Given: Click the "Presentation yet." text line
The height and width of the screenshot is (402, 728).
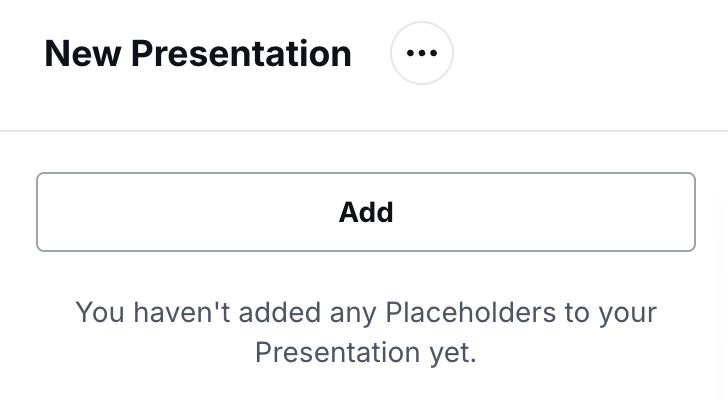Looking at the screenshot, I should click(x=366, y=352).
